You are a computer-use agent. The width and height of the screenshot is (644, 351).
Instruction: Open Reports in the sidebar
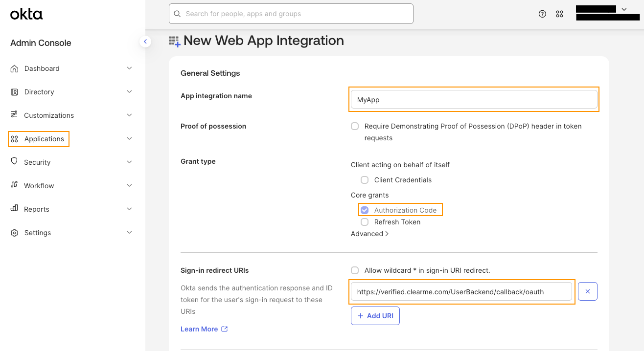pos(37,209)
